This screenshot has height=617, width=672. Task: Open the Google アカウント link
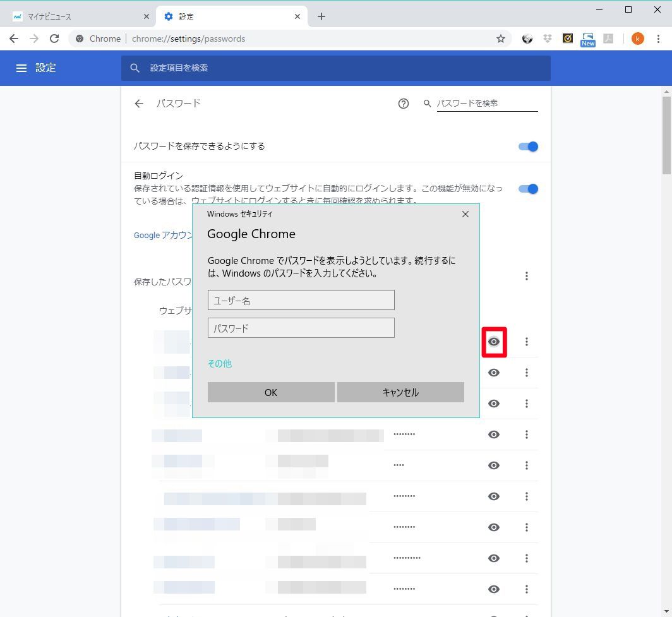pos(163,235)
